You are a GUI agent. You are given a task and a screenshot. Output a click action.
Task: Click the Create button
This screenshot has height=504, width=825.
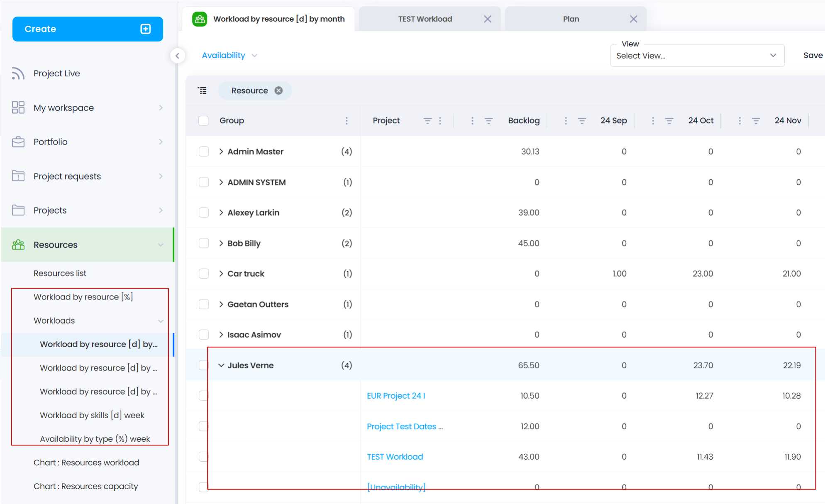coord(88,29)
